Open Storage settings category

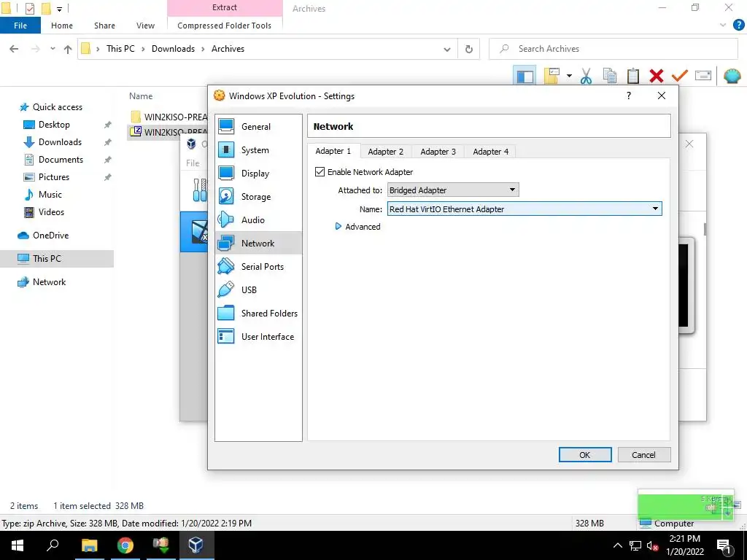[x=258, y=196]
